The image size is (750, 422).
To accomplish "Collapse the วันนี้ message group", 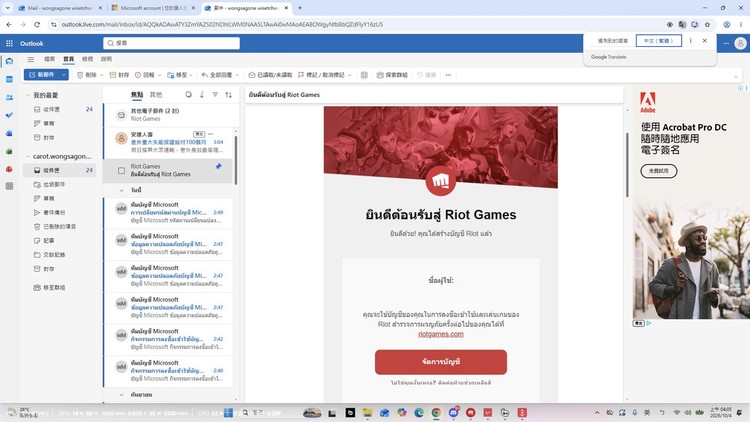I will (x=121, y=190).
